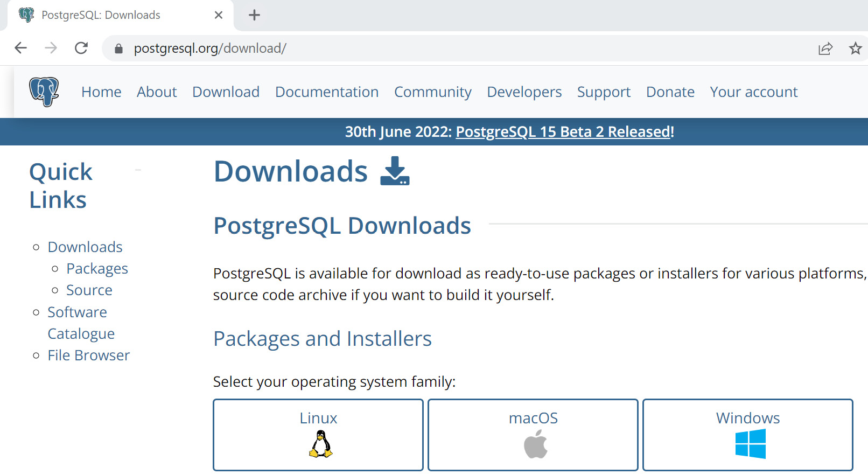This screenshot has width=868, height=474.
Task: Open the Home menu item
Action: tap(101, 92)
